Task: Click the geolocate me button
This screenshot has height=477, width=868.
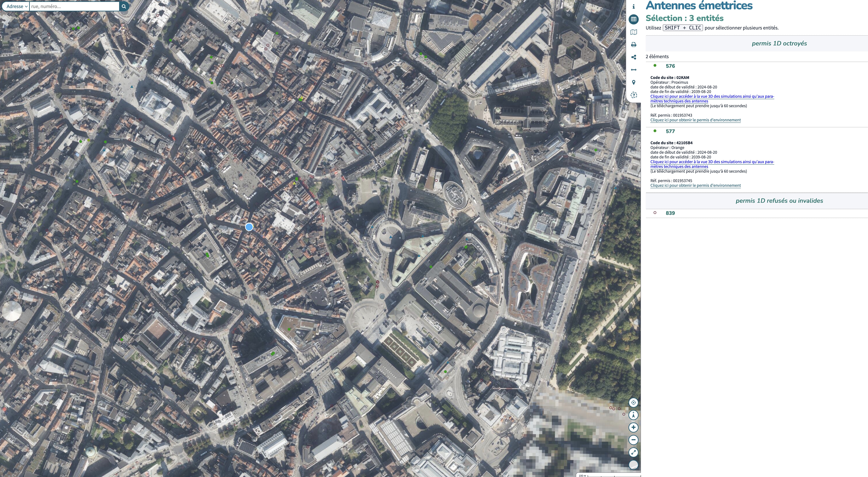Action: coord(634,402)
